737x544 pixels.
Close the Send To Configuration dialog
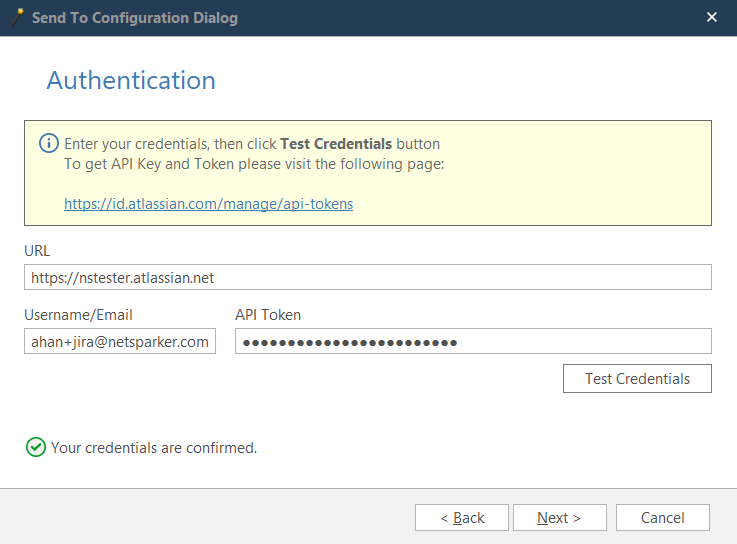point(712,18)
